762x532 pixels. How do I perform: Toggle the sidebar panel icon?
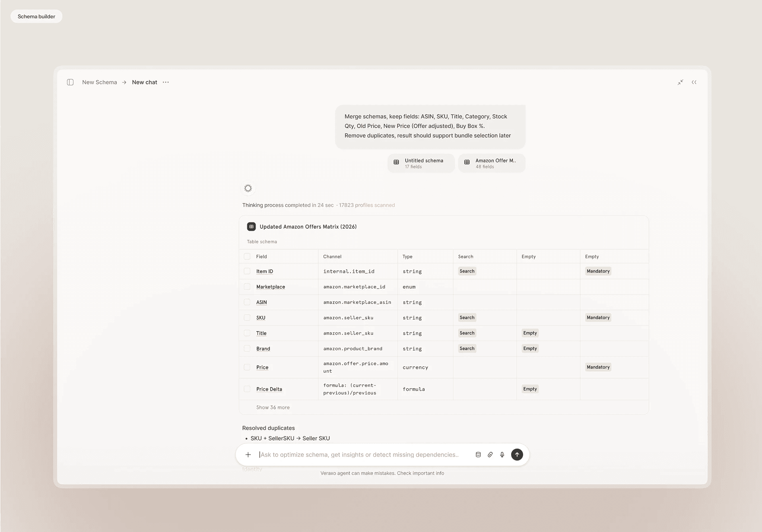pos(70,82)
